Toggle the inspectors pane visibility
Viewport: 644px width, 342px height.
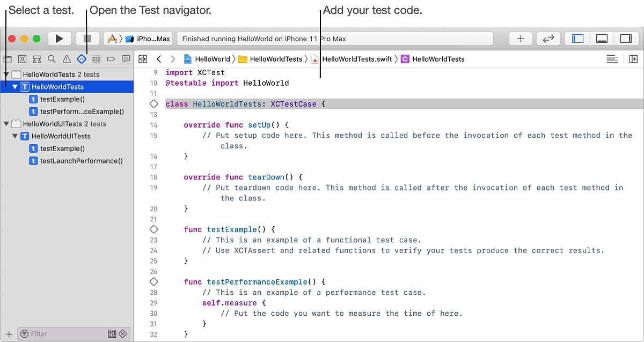point(626,39)
